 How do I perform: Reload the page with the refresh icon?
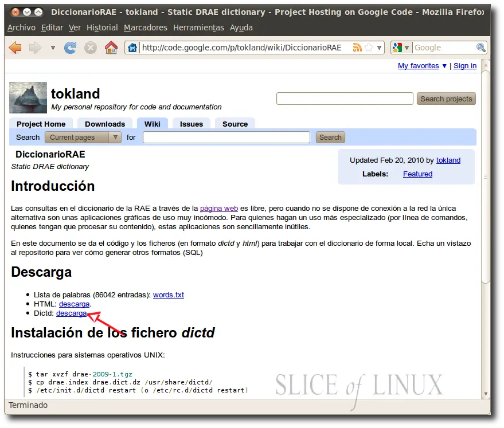(71, 48)
